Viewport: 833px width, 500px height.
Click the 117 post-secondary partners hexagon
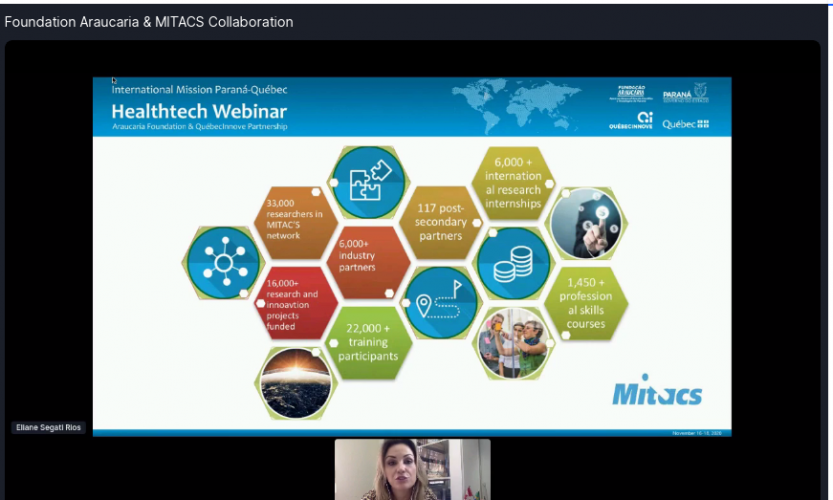pos(440,222)
